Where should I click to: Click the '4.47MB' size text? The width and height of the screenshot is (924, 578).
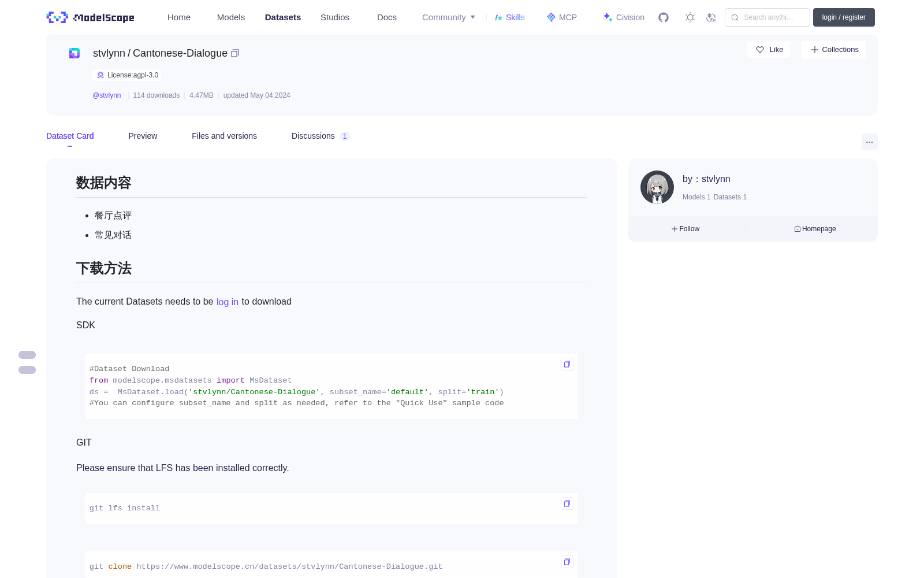click(202, 95)
